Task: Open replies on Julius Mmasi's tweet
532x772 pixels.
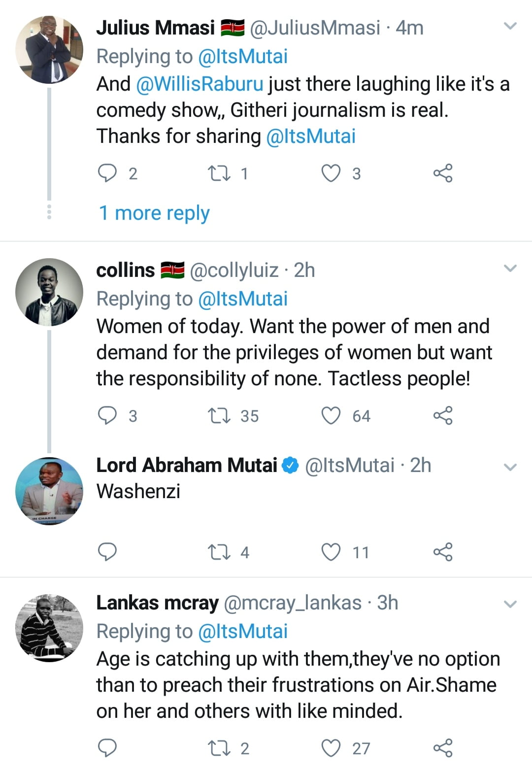Action: tap(107, 173)
